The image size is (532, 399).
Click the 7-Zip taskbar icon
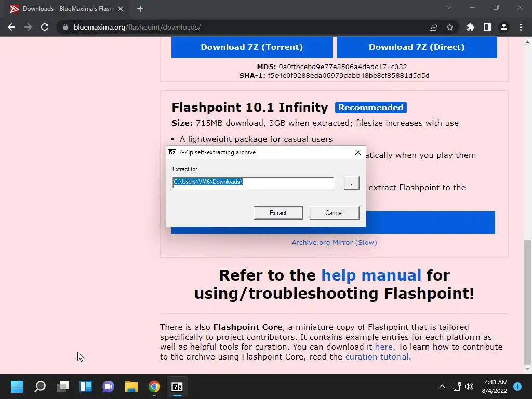click(x=177, y=387)
